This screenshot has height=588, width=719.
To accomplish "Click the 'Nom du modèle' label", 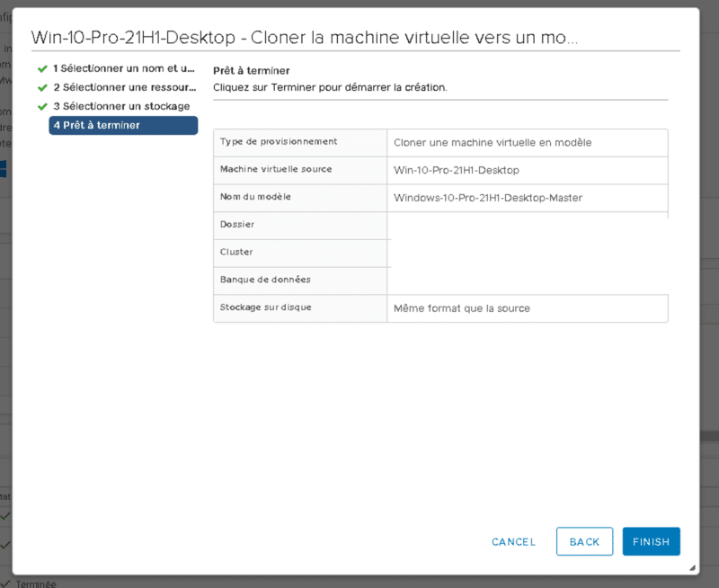I will pos(255,197).
